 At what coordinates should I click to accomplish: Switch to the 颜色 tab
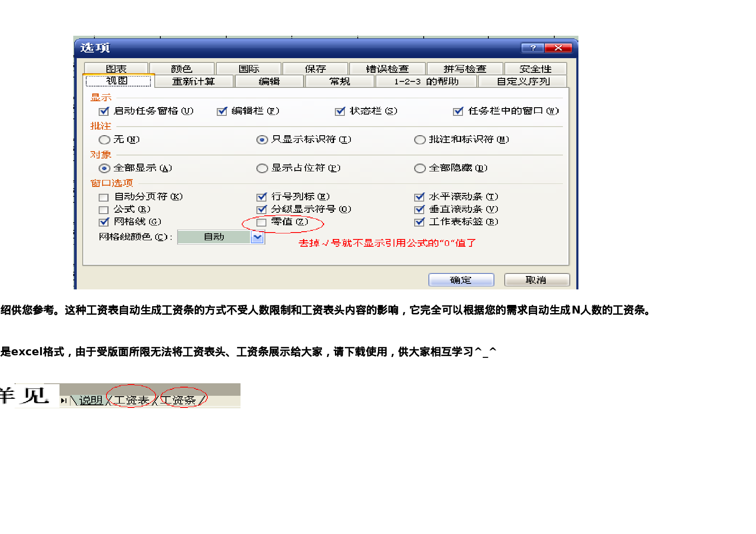181,68
